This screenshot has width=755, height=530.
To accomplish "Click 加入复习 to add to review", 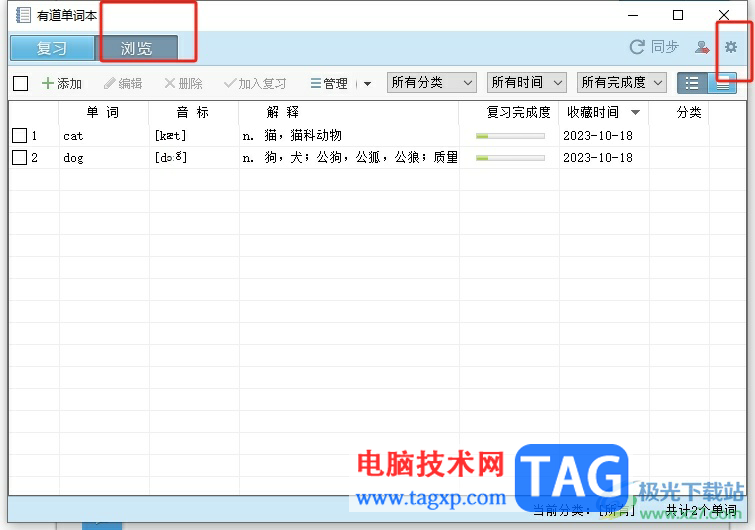I will click(x=255, y=83).
